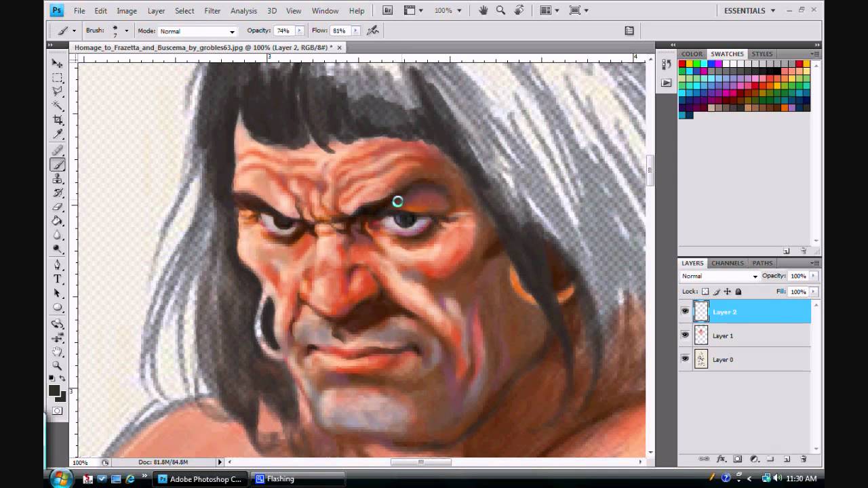Select the Path Selection tool
Screen dimensions: 868x488
coord(58,293)
